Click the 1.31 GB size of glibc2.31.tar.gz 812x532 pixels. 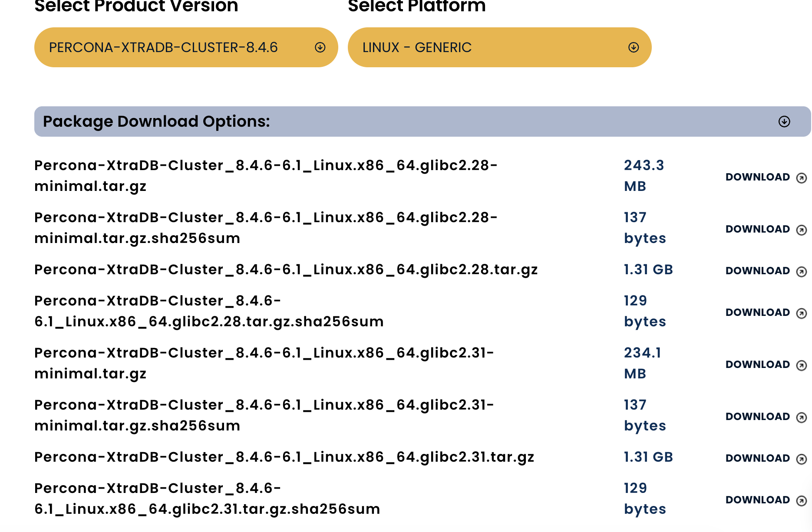point(648,457)
